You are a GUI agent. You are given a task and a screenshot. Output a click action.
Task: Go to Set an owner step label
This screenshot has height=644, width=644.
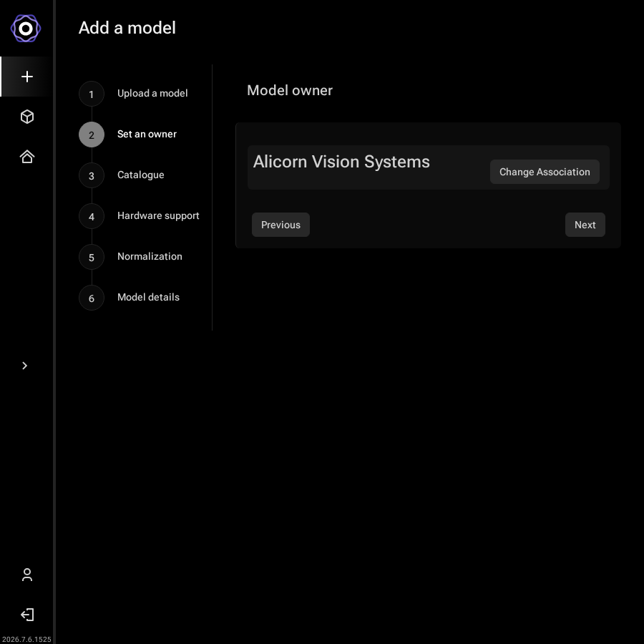pyautogui.click(x=147, y=134)
